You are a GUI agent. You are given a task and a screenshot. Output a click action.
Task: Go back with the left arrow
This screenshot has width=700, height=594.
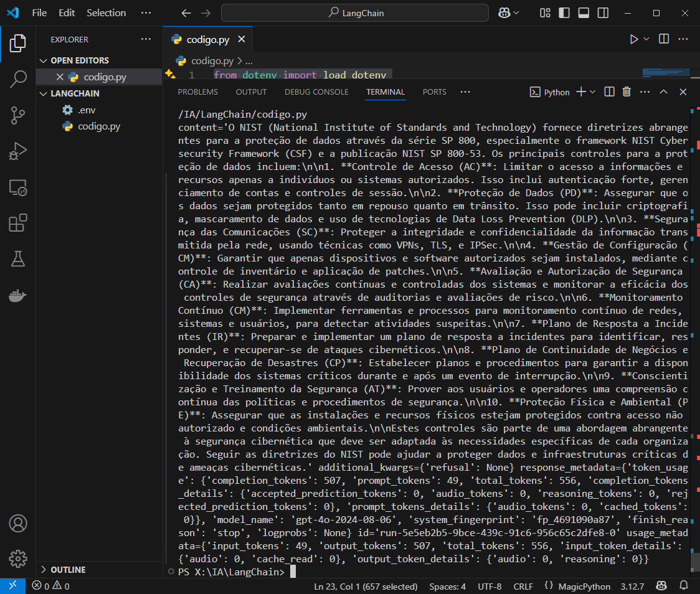click(186, 13)
